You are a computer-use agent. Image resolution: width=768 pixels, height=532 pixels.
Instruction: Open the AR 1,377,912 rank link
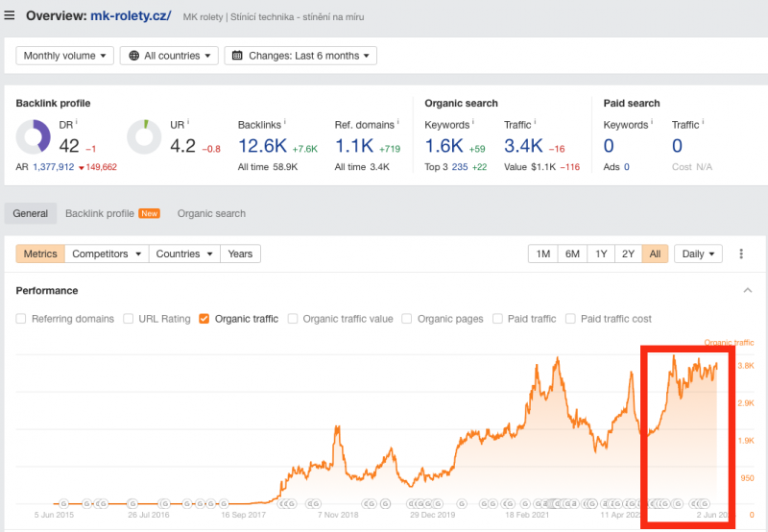(x=54, y=167)
